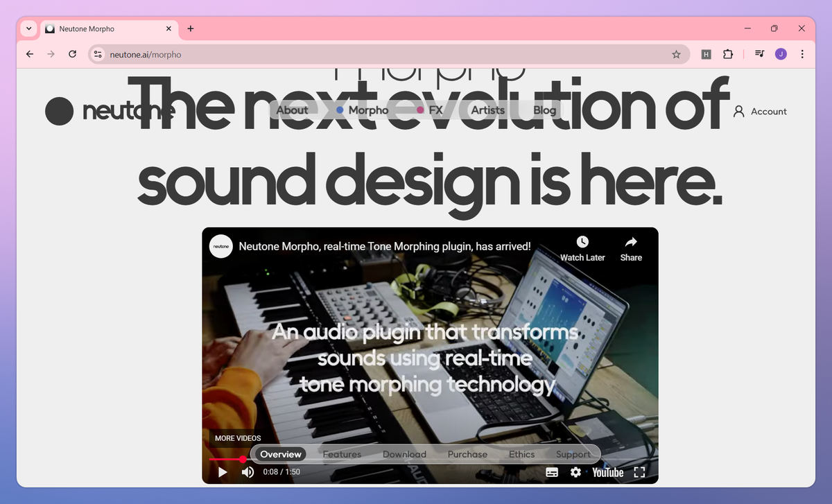Click the H extension icon
This screenshot has width=832, height=504.
click(707, 54)
